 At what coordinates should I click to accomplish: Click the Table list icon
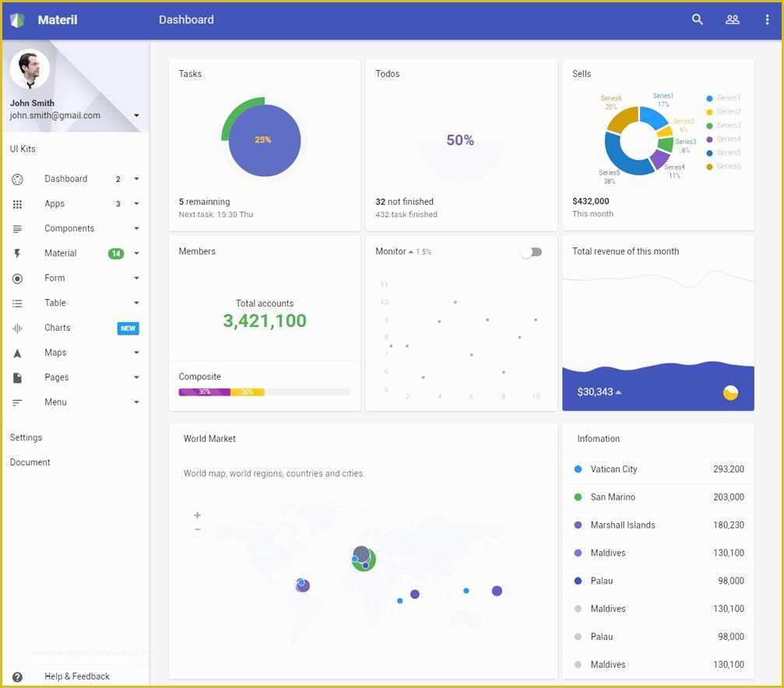[17, 304]
